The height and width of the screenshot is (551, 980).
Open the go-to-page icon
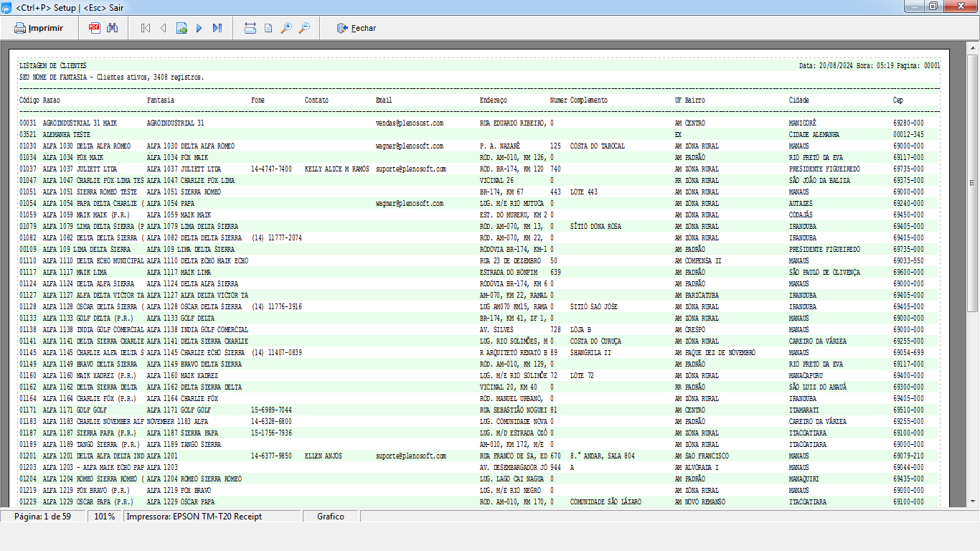point(182,28)
